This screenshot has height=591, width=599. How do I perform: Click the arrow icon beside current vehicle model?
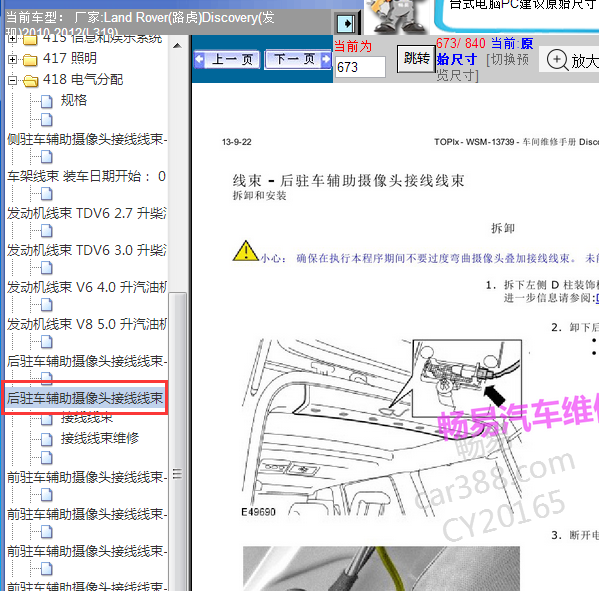pyautogui.click(x=347, y=24)
